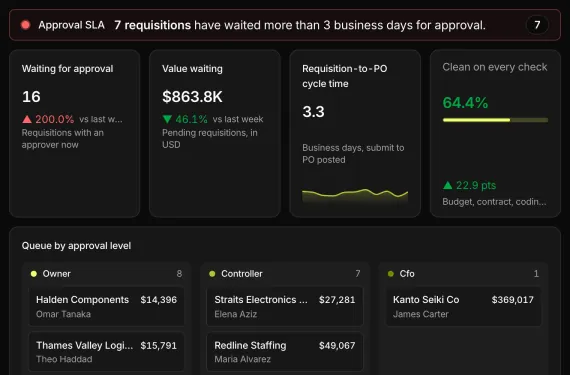Click requester name James Carter
This screenshot has width=570, height=375.
421,314
